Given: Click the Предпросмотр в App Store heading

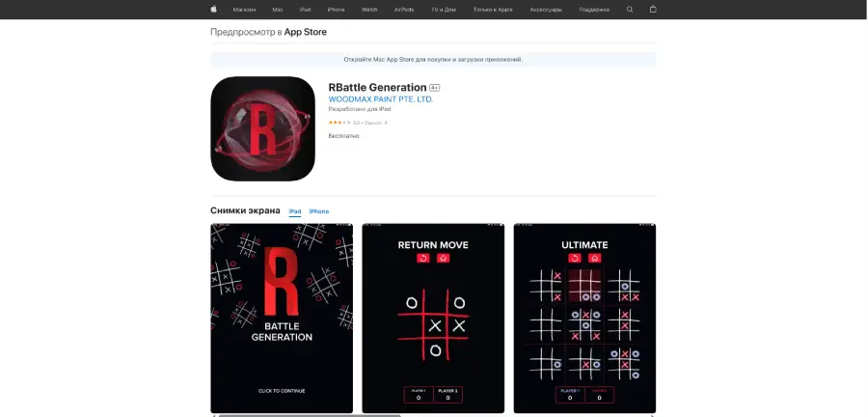Looking at the screenshot, I should point(268,32).
